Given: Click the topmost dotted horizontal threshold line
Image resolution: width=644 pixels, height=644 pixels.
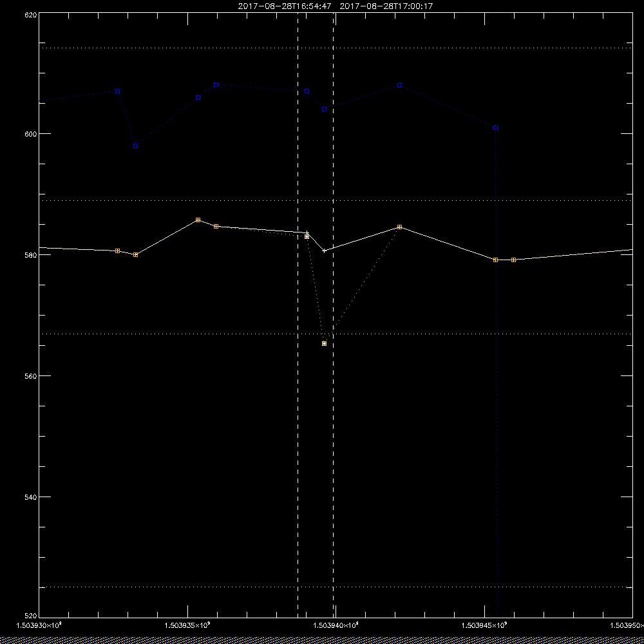Looking at the screenshot, I should coord(336,48).
